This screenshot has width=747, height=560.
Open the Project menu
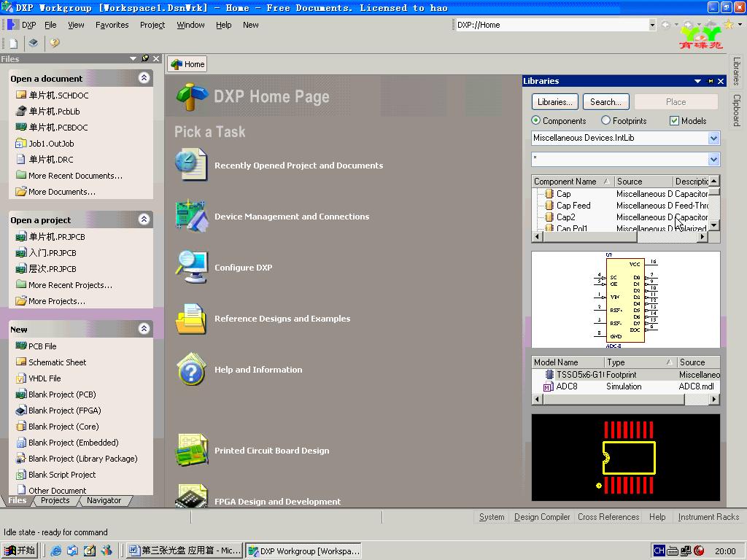[x=152, y=25]
